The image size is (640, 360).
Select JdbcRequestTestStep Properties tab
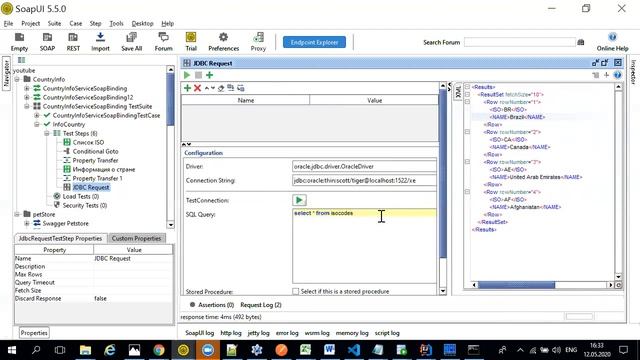coord(60,238)
